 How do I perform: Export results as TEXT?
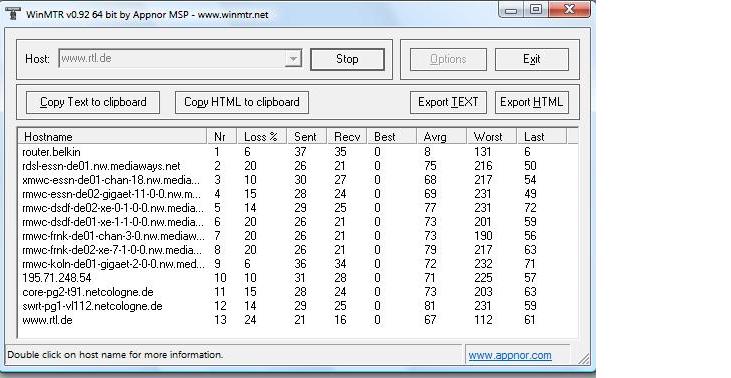pos(448,102)
